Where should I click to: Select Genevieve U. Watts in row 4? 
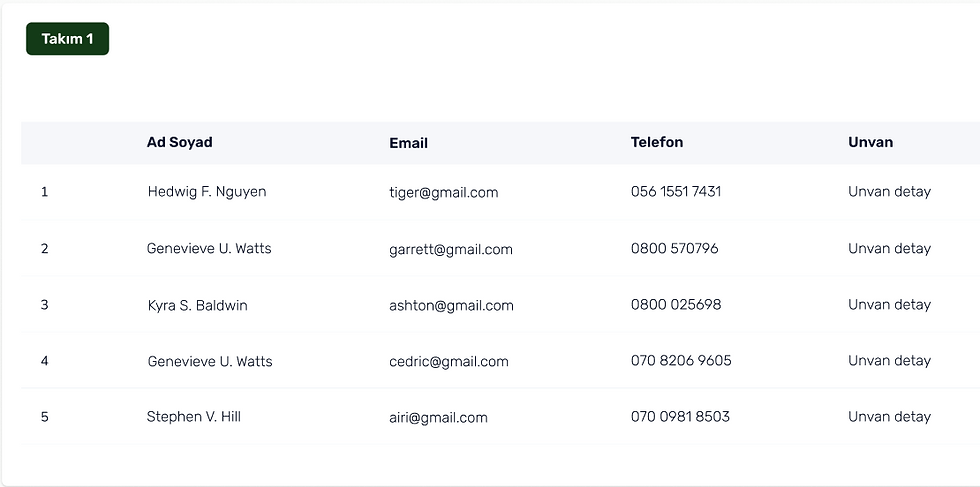pyautogui.click(x=209, y=361)
